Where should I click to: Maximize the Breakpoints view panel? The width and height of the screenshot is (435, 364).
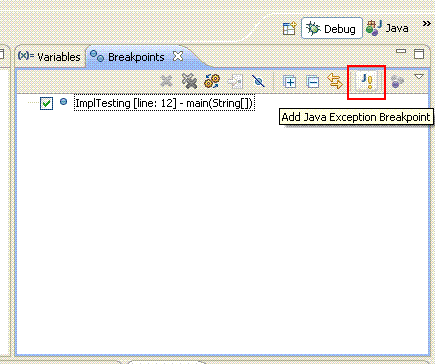tap(419, 54)
